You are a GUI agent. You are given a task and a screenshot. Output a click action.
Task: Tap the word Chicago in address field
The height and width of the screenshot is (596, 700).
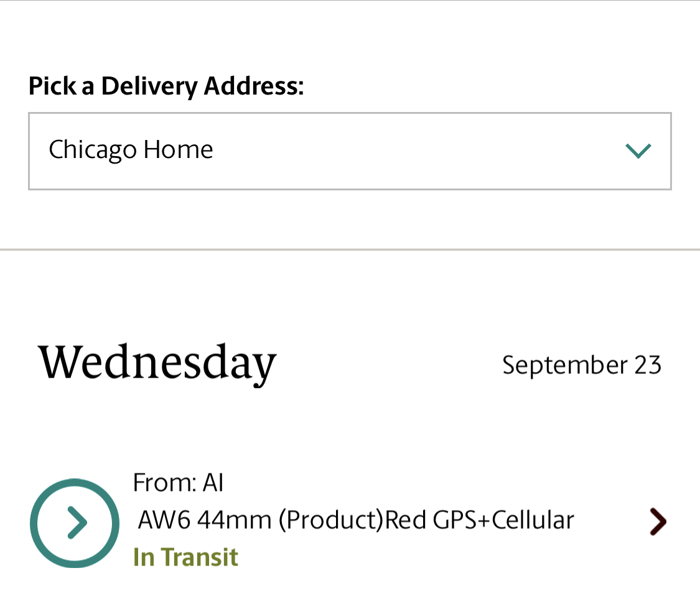[93, 150]
